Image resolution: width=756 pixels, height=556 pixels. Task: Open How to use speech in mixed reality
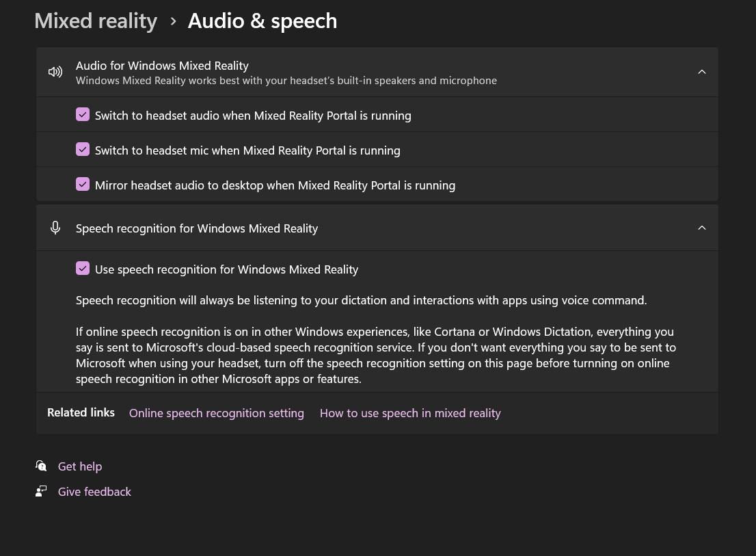tap(410, 413)
